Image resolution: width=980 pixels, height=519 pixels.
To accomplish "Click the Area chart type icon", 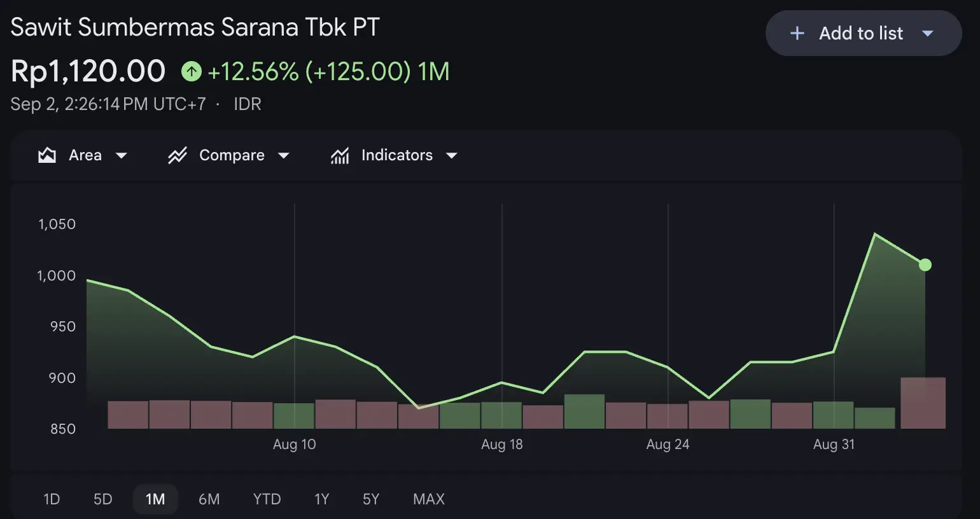I will pyautogui.click(x=47, y=155).
